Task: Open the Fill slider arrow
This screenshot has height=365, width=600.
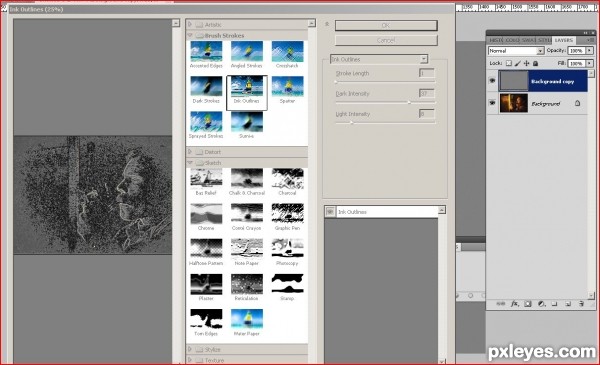Action: point(589,63)
